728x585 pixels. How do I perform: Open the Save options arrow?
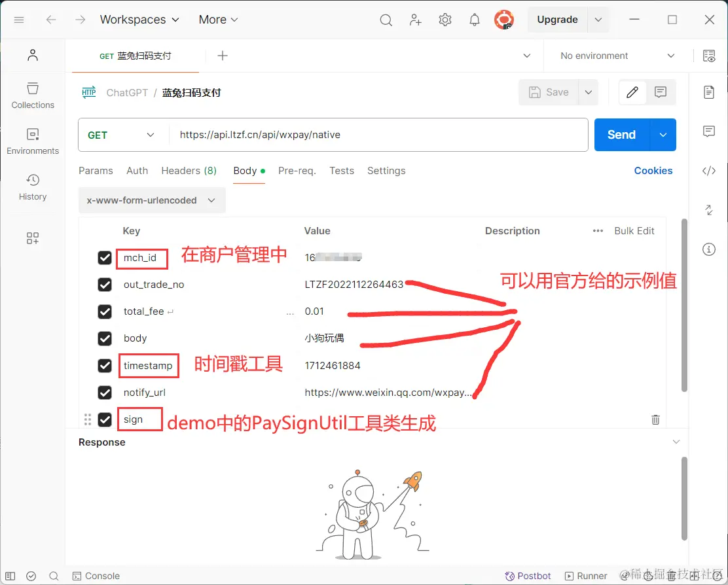pyautogui.click(x=589, y=92)
